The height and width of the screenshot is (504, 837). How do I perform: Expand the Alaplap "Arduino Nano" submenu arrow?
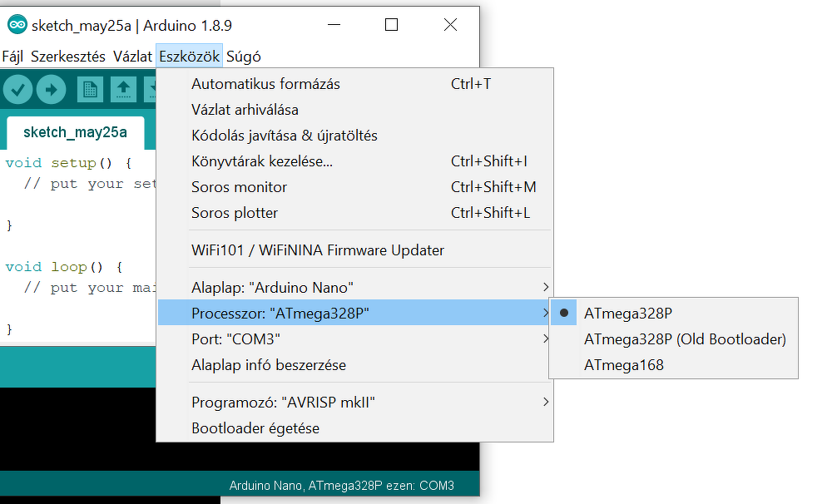(546, 287)
